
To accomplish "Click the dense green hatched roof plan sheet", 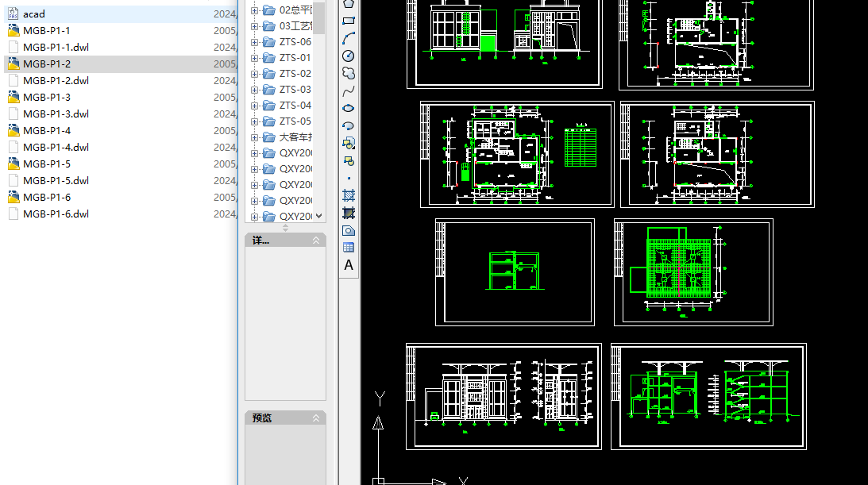I will coord(693,272).
